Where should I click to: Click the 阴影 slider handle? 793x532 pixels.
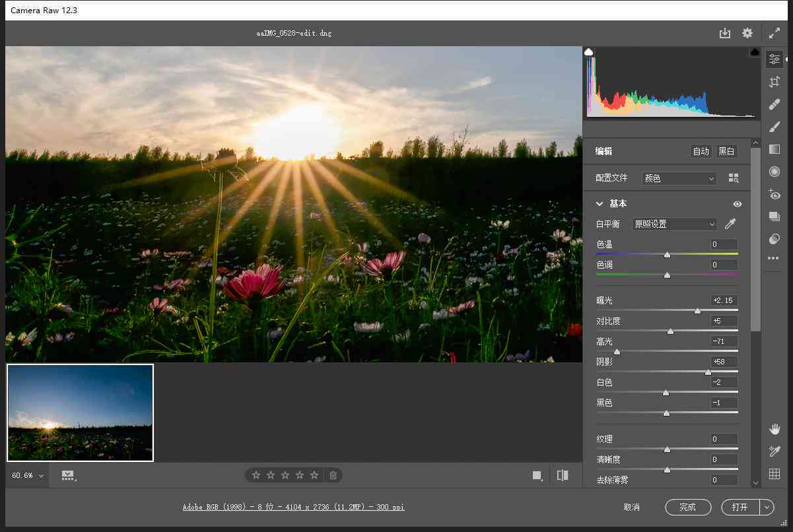pos(708,372)
